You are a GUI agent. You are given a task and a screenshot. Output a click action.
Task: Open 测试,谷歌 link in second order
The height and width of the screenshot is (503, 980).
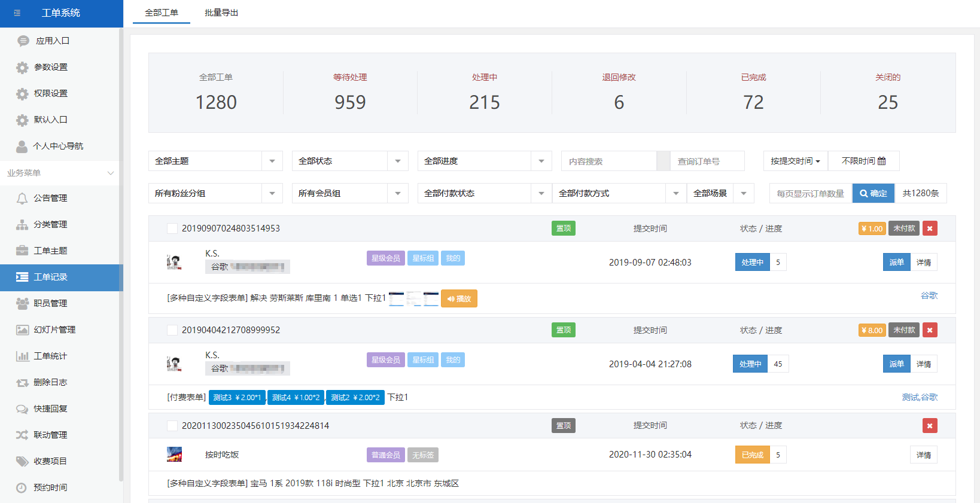920,397
